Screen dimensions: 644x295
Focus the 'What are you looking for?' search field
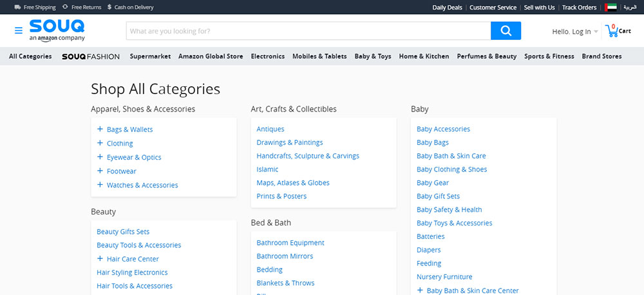(x=308, y=31)
